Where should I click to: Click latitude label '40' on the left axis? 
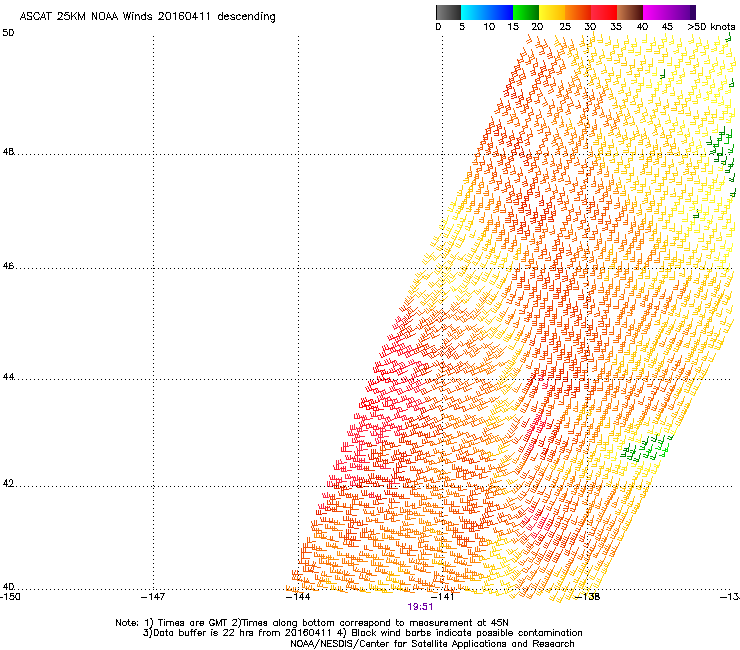[x=8, y=587]
